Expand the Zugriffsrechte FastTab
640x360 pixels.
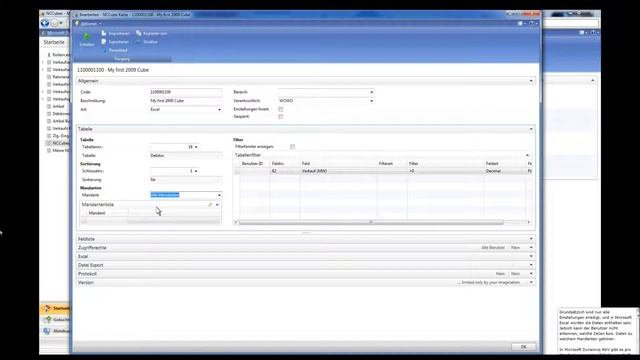tap(531, 247)
